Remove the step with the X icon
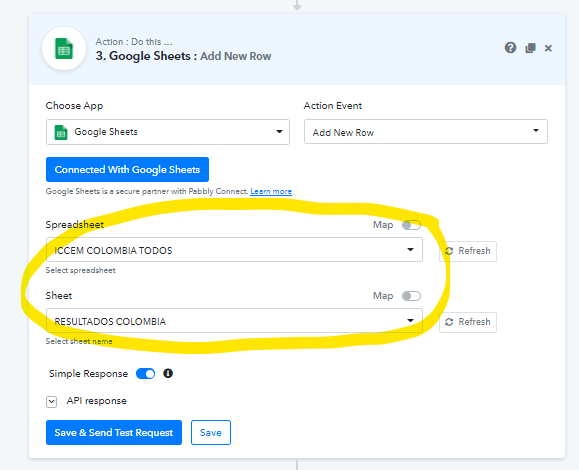This screenshot has width=579, height=470. pos(548,48)
